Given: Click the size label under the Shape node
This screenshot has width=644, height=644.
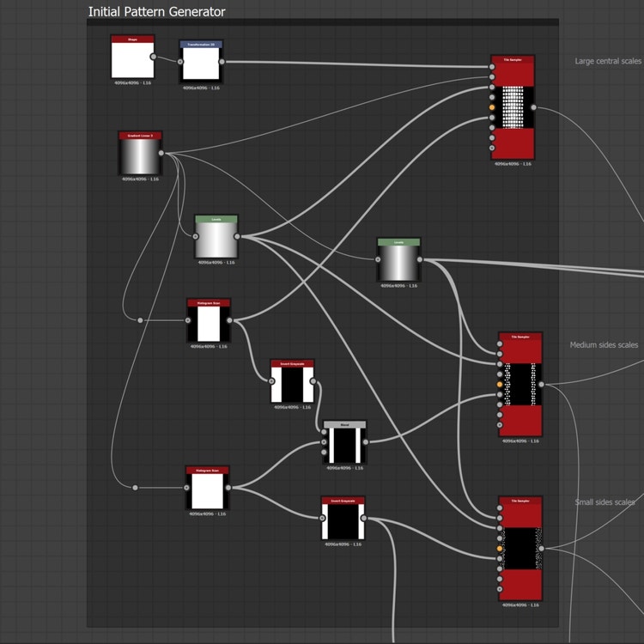Looking at the screenshot, I should point(132,83).
